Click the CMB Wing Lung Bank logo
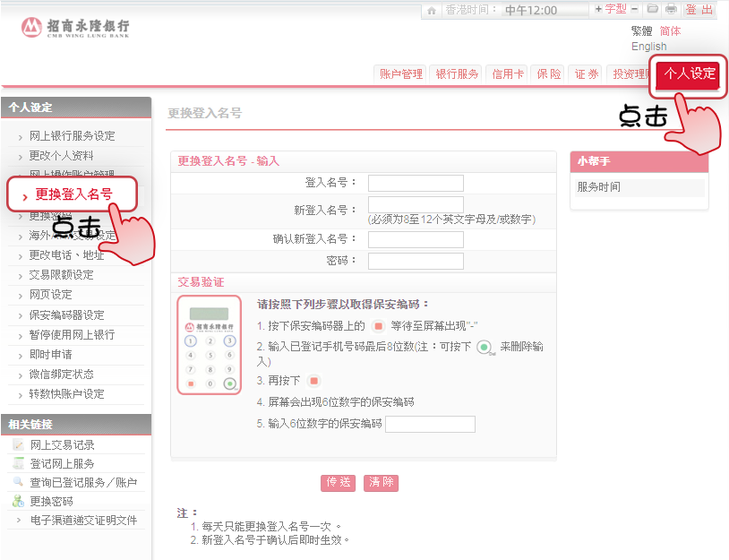 pos(76,28)
